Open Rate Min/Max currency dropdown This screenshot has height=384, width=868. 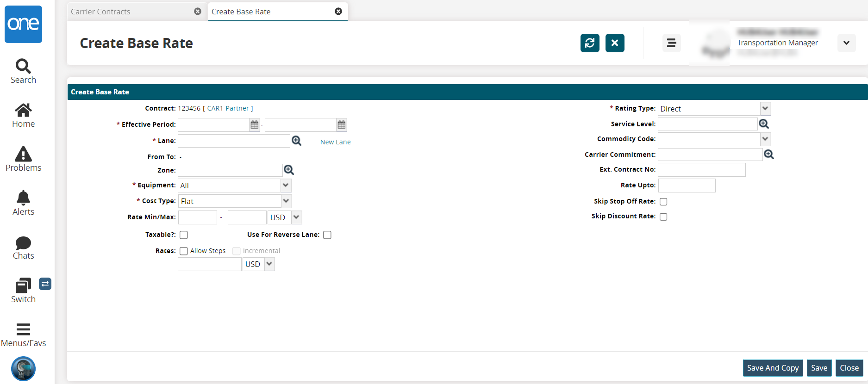pyautogui.click(x=297, y=217)
